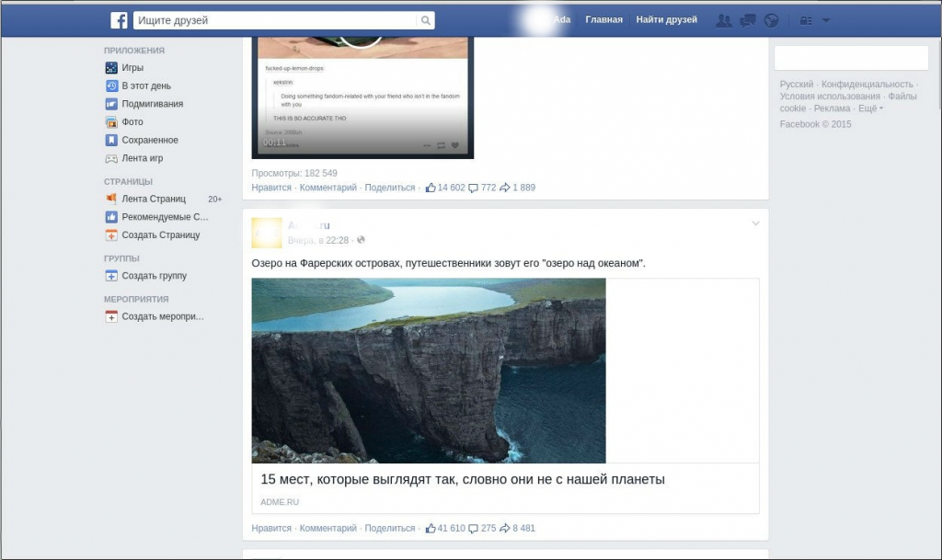This screenshot has width=942, height=560.
Task: Click the Сохраненное bookmark icon
Action: coord(111,140)
